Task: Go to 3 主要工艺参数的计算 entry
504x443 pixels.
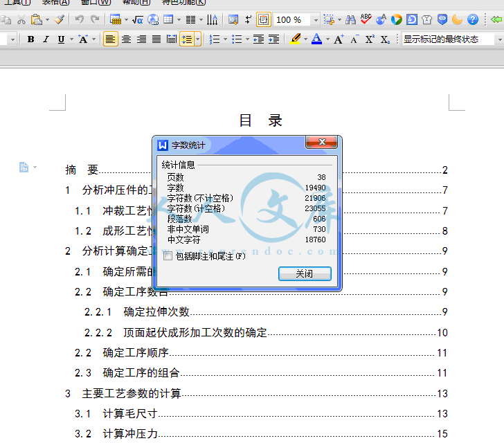Action: [256, 393]
